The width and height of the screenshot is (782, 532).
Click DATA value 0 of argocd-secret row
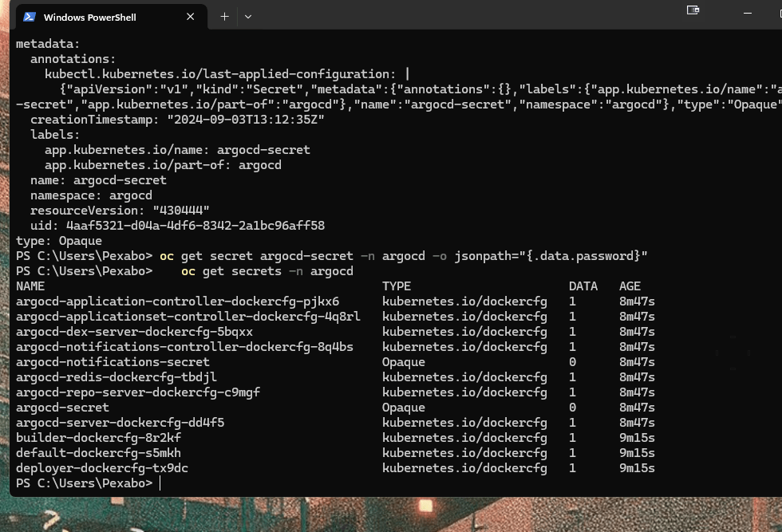[572, 408]
